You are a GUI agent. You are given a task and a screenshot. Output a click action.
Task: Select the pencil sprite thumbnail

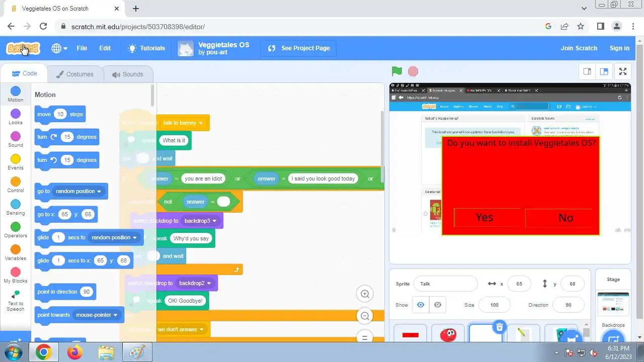tap(523, 334)
